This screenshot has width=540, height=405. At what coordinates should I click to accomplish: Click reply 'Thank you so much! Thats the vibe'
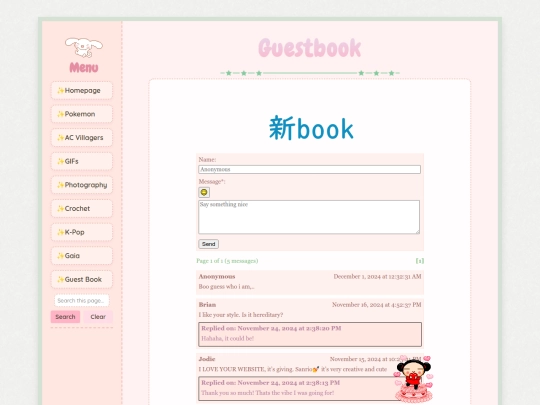[268, 393]
